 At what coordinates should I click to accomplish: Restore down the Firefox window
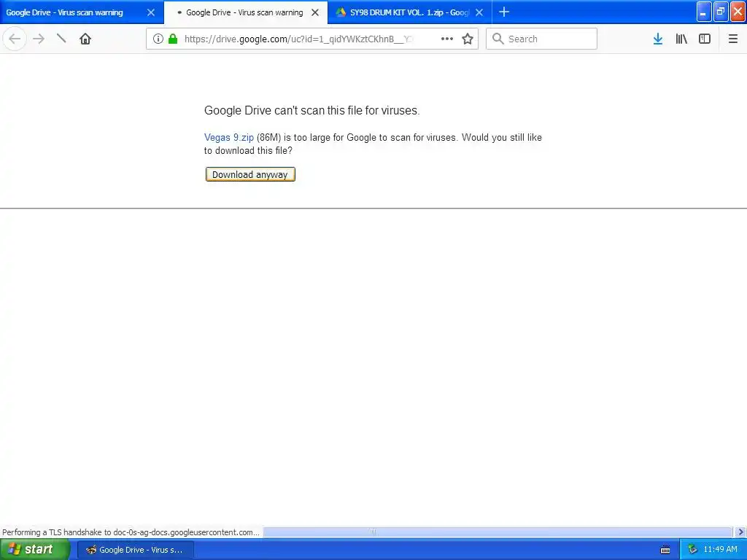[721, 12]
